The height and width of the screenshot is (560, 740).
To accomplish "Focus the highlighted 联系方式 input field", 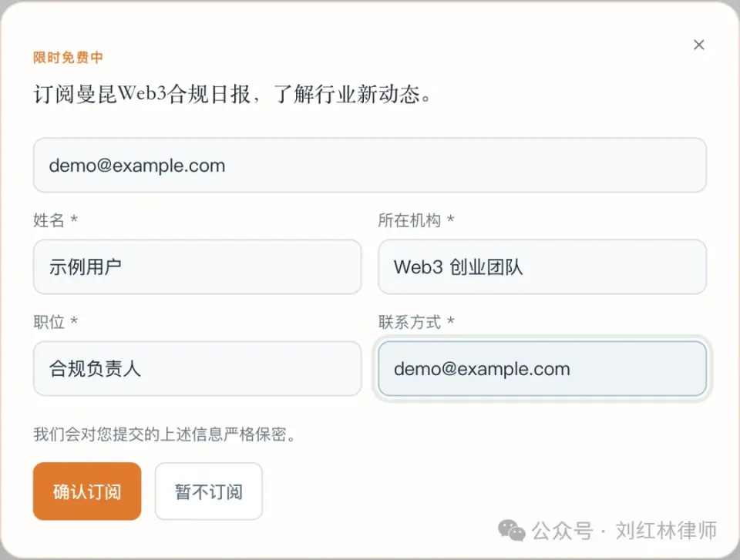I will click(x=542, y=368).
